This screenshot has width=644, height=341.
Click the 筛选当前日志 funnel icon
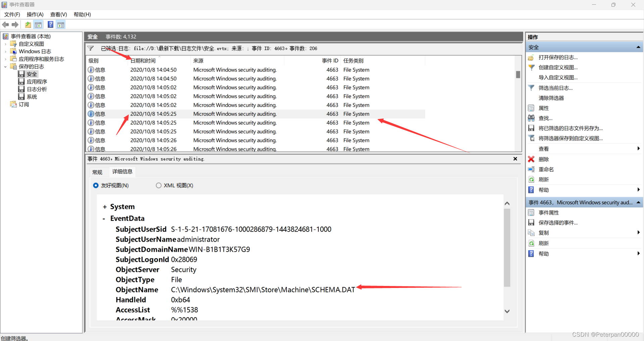coord(531,88)
